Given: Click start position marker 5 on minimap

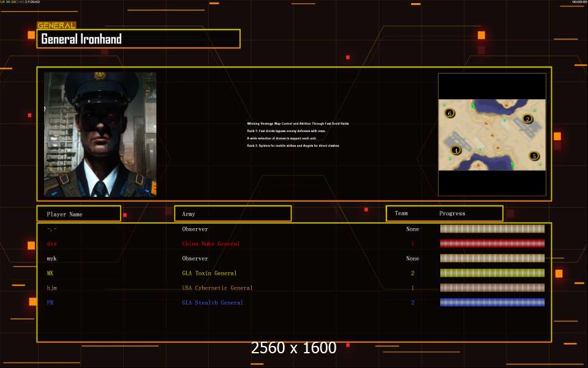Looking at the screenshot, I should (x=534, y=156).
